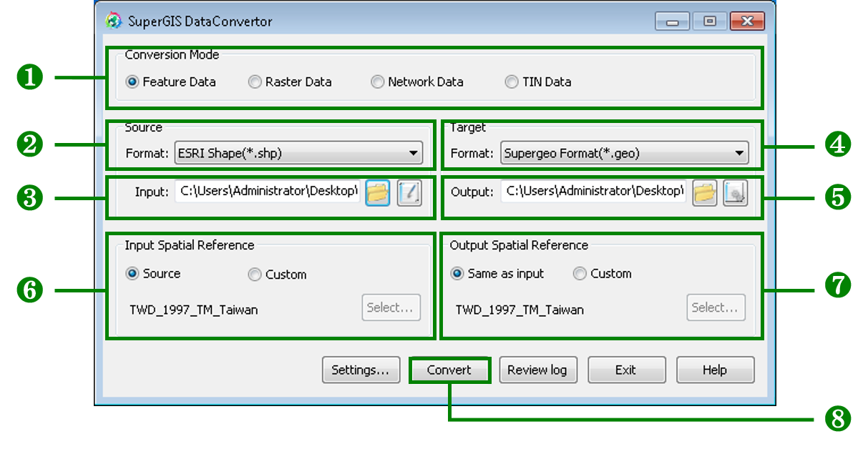The width and height of the screenshot is (868, 449).
Task: Click input TWD_1997_TM_Taiwan reference text
Action: point(194,310)
